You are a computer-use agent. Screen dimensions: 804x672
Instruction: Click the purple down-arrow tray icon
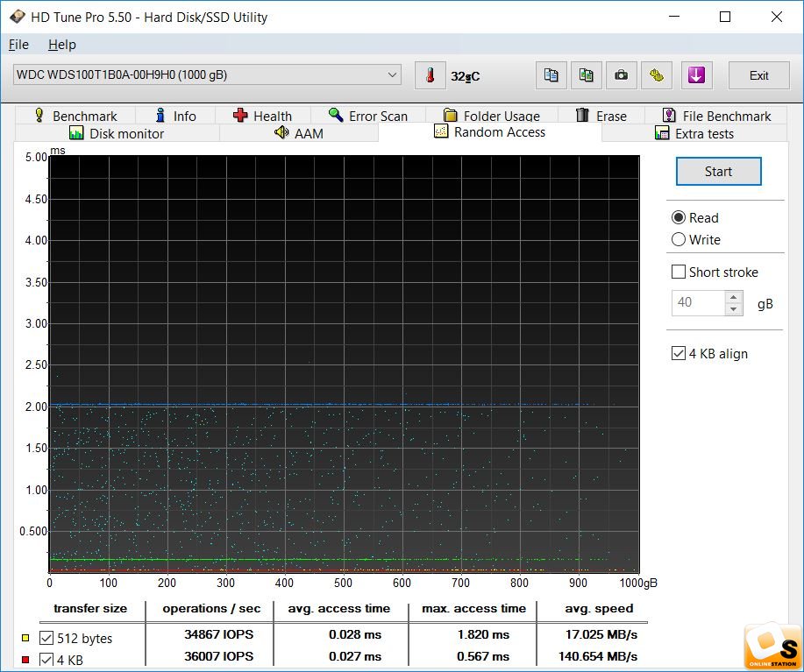[696, 75]
